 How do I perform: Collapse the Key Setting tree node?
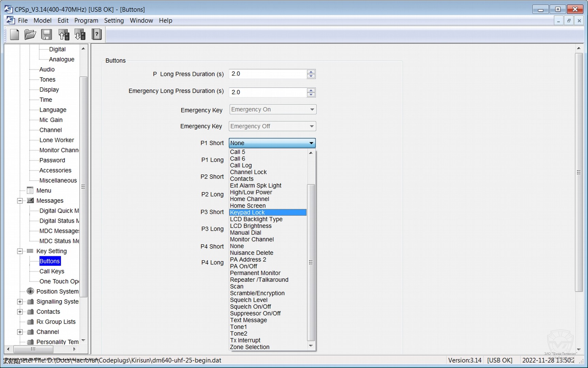(20, 251)
